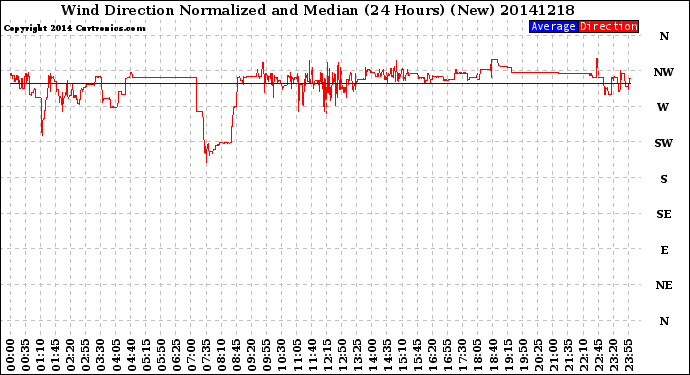Viewport: 690px width, 375px height.
Task: Select the 03:30 time label
Action: coord(101,355)
